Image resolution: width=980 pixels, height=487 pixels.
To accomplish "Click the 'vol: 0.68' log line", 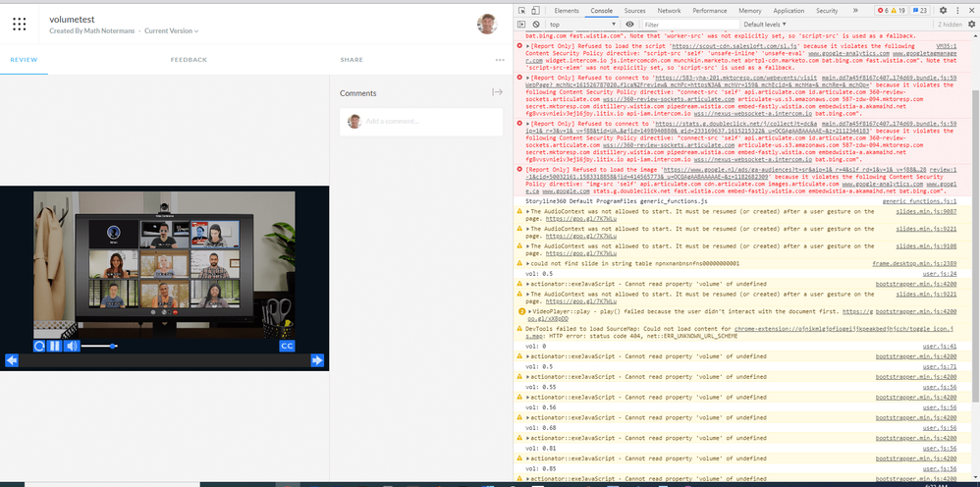I will [x=539, y=428].
